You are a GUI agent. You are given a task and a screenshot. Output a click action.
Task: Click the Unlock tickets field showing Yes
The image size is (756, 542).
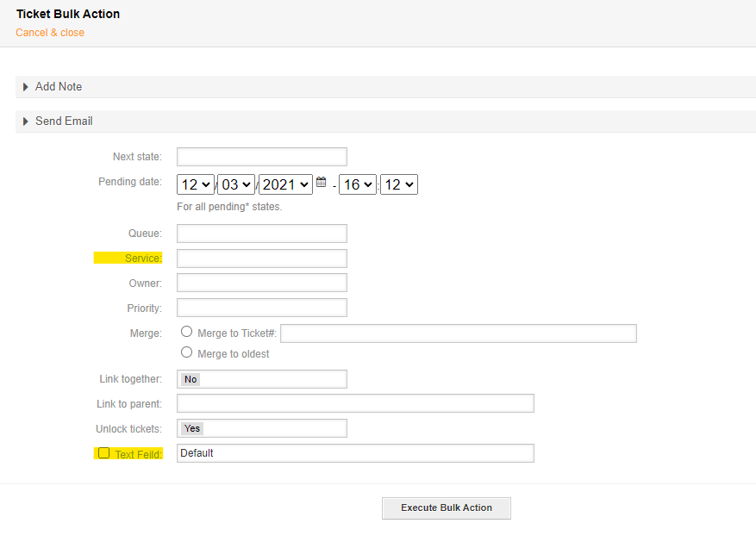pyautogui.click(x=261, y=428)
